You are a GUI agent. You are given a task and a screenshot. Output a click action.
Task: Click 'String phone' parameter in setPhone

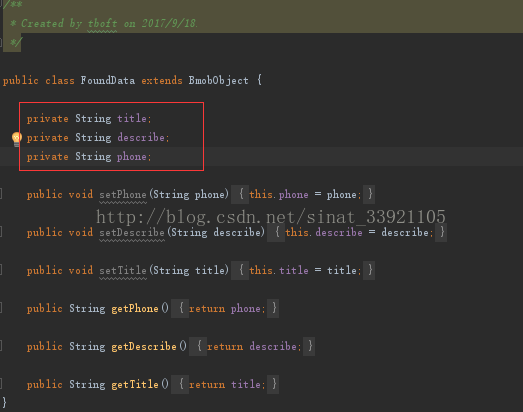(188, 194)
